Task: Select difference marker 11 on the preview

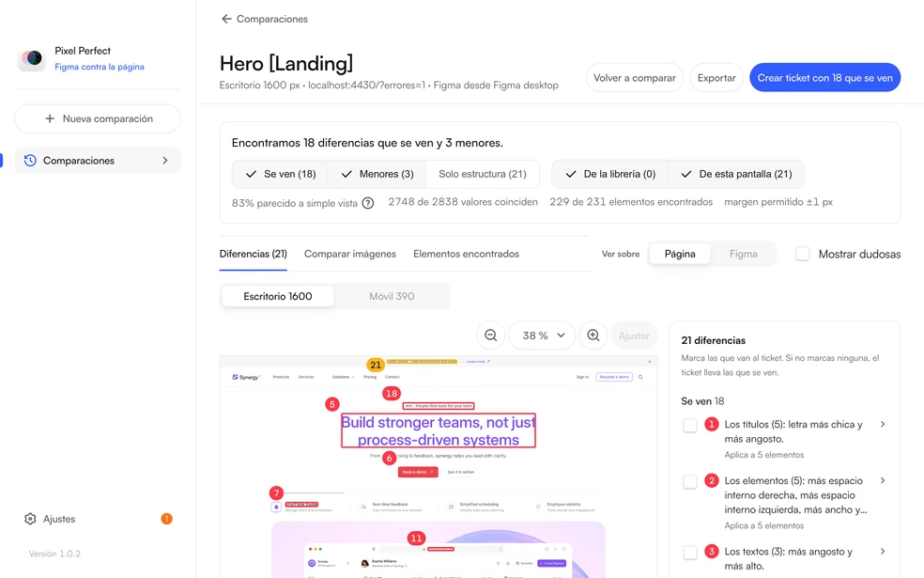Action: pos(416,538)
